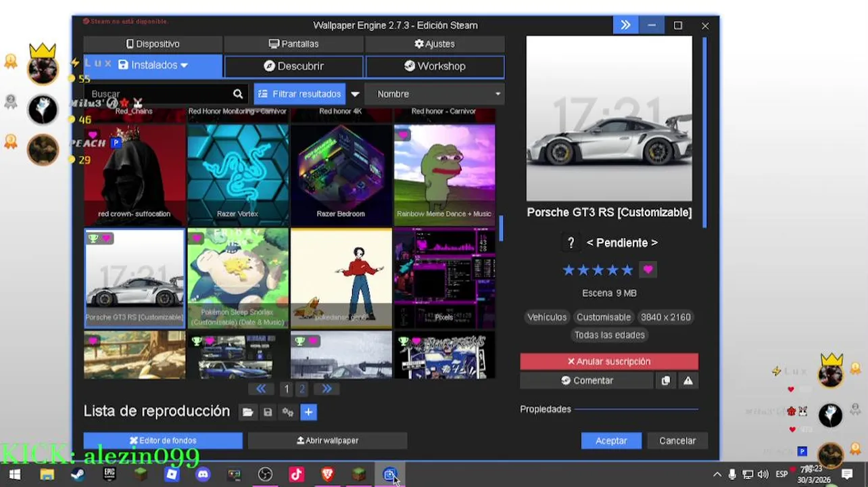Screen dimensions: 868x487
Task: Toggle favorite heart beside star rating
Action: (x=648, y=270)
